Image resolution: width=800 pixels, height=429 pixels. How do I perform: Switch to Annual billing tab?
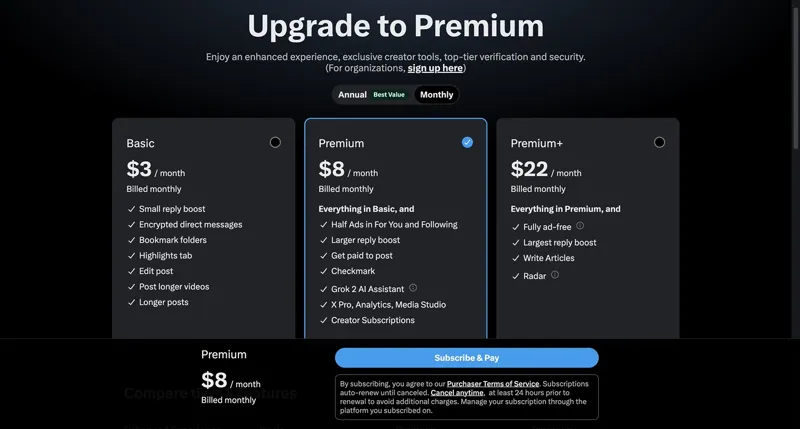[353, 95]
